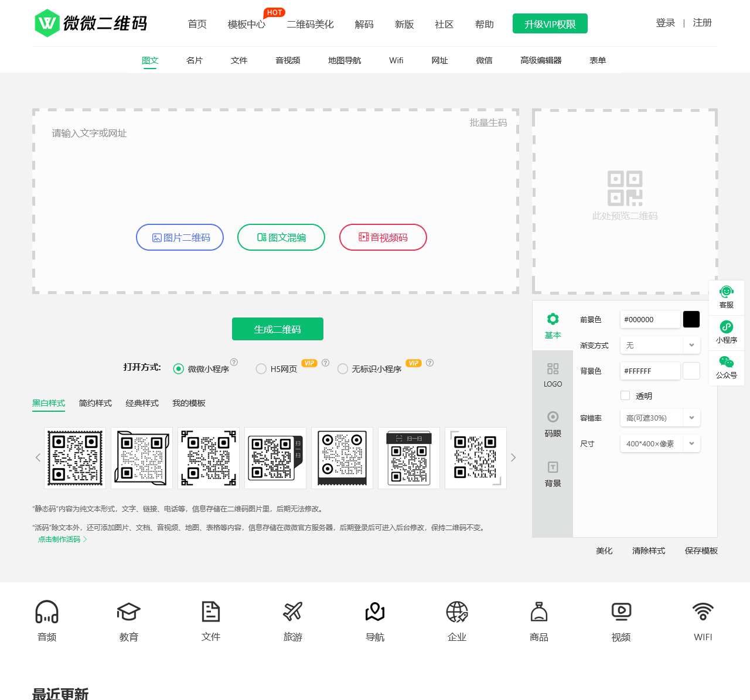Click the 图文混编 button

click(281, 237)
